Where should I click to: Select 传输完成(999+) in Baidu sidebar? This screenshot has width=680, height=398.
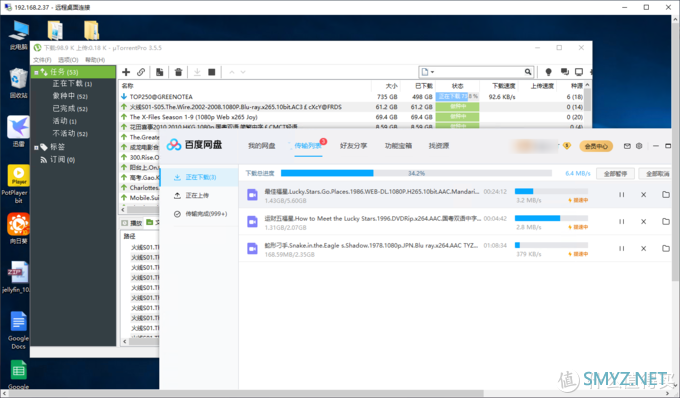(x=199, y=214)
